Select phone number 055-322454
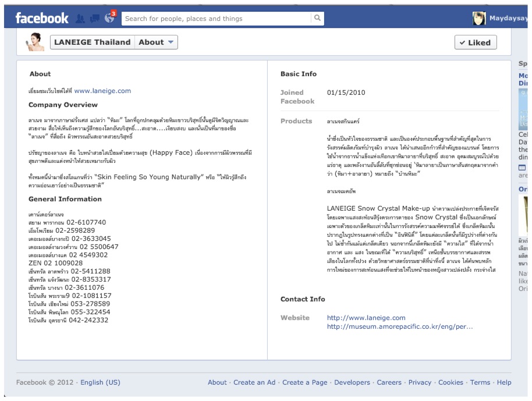The height and width of the screenshot is (401, 532). tap(90, 312)
